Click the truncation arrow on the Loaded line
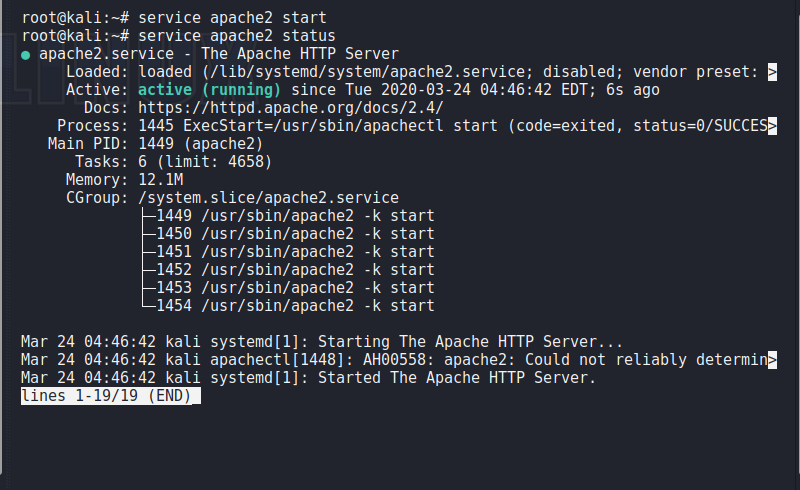The image size is (800, 490). pos(772,72)
